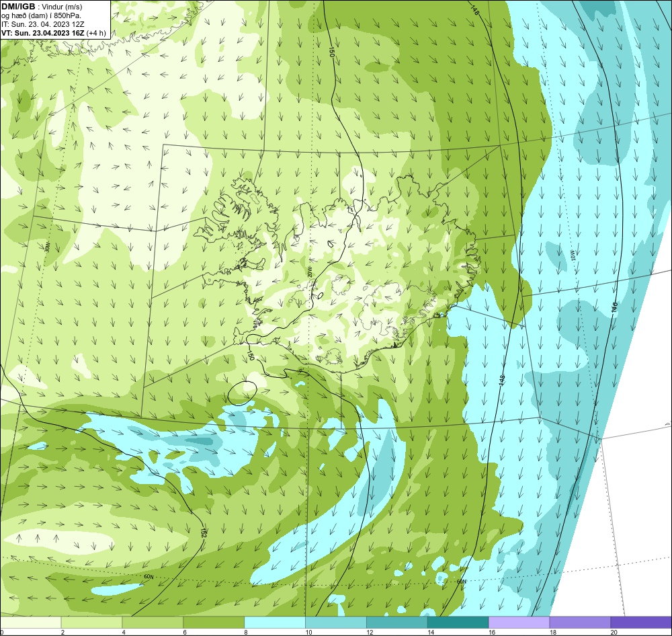Select the 4–6 m/s green legend swatch
Viewport: 672px width, 636px height.
(x=153, y=622)
